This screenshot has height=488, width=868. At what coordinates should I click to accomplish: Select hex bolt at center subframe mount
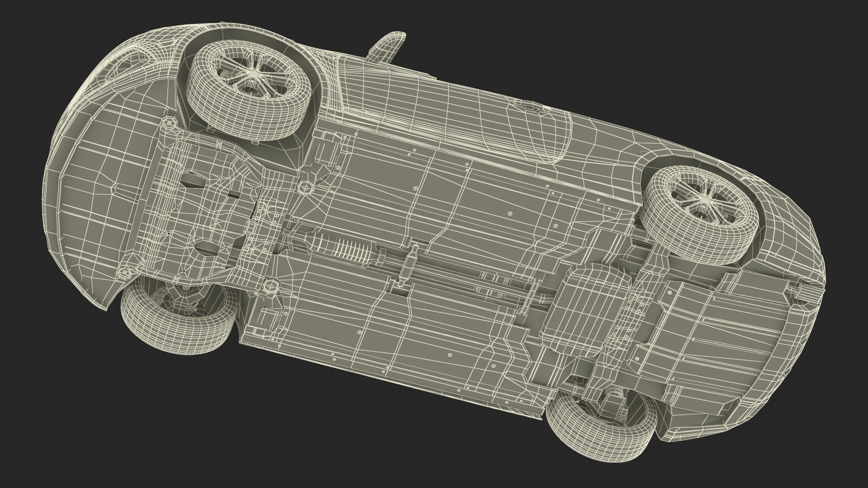[306, 187]
